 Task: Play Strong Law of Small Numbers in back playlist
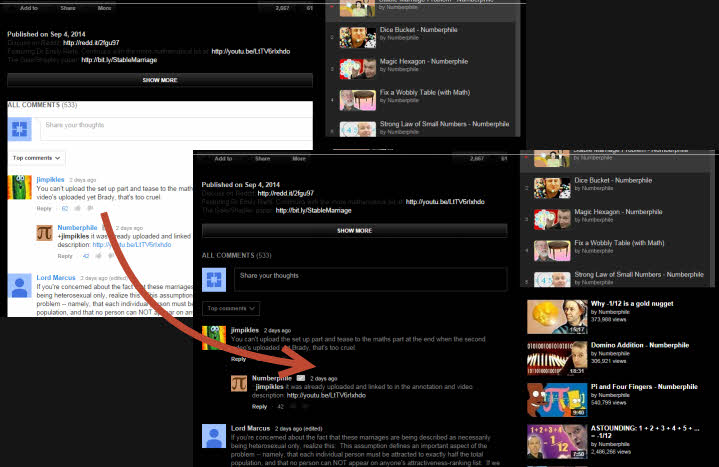tap(358, 129)
